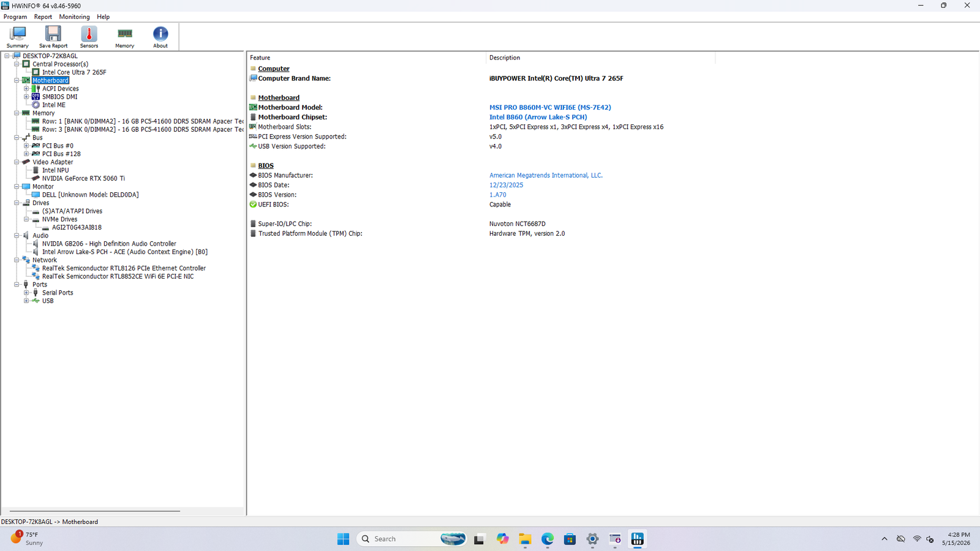This screenshot has height=551, width=980.
Task: Open the Help menu
Action: (104, 17)
